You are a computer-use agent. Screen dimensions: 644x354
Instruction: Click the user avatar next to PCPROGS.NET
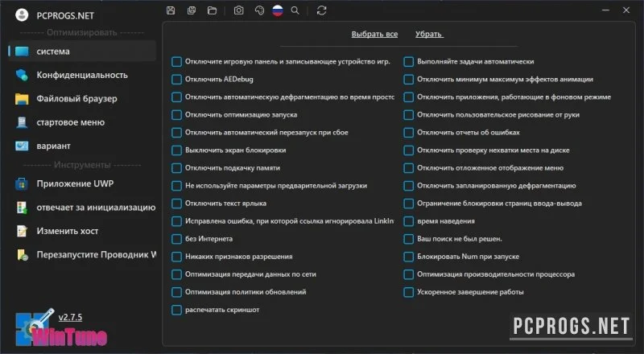[22, 15]
